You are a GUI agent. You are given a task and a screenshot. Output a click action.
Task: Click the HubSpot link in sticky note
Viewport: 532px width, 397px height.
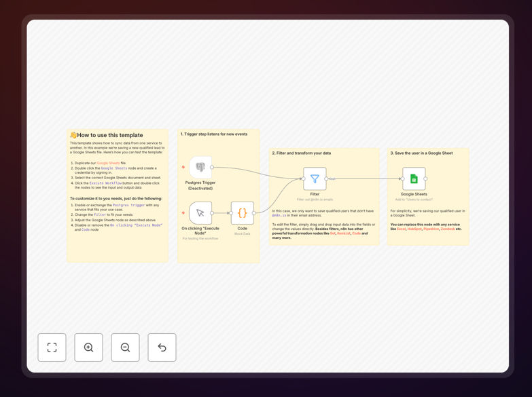(414, 229)
